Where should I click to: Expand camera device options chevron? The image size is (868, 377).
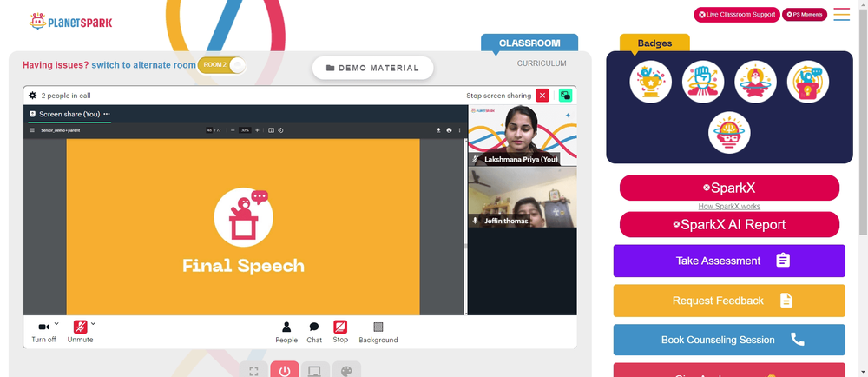pyautogui.click(x=56, y=323)
